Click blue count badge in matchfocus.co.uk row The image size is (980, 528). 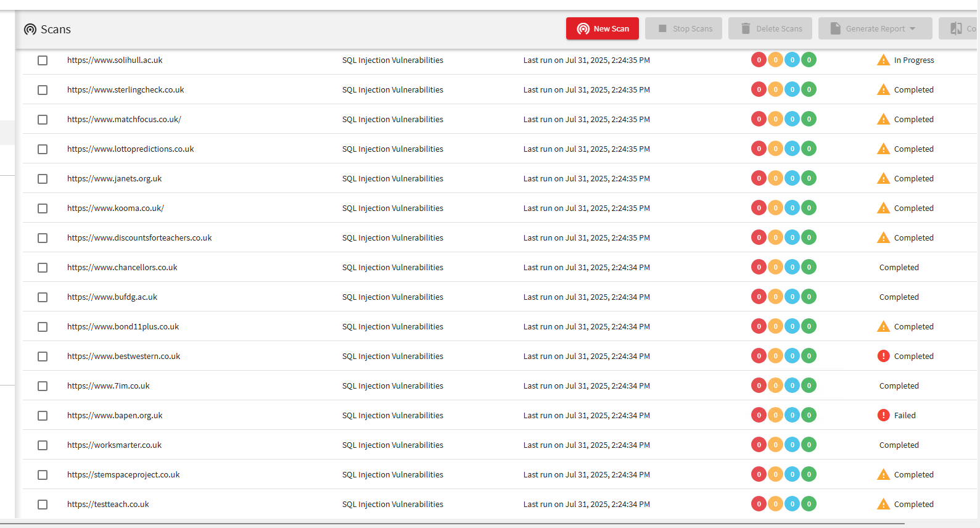coord(793,119)
